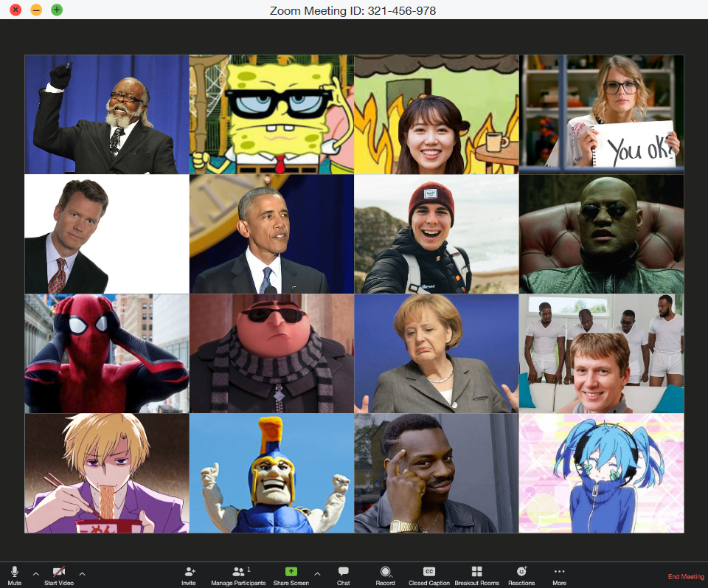Expand audio options next to Mute
The height and width of the screenshot is (588, 708).
tap(35, 574)
